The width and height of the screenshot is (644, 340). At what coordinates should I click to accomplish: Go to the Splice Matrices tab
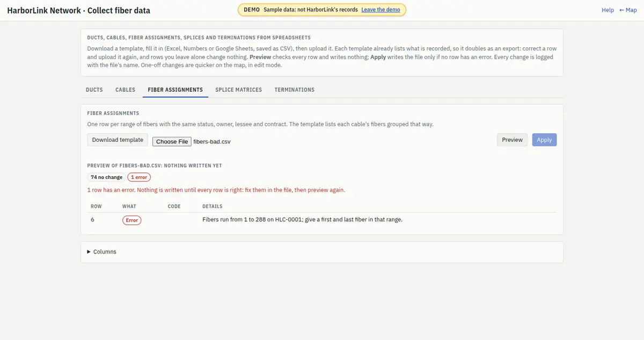tap(239, 90)
